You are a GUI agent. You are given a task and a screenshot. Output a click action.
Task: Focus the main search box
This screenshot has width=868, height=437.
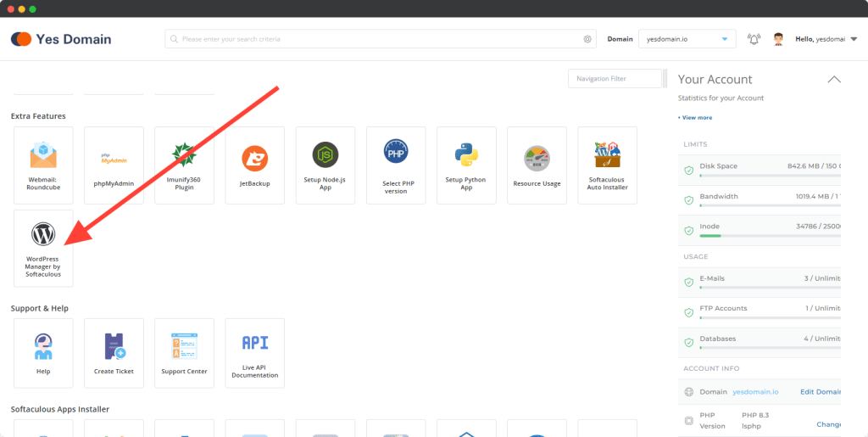click(381, 39)
